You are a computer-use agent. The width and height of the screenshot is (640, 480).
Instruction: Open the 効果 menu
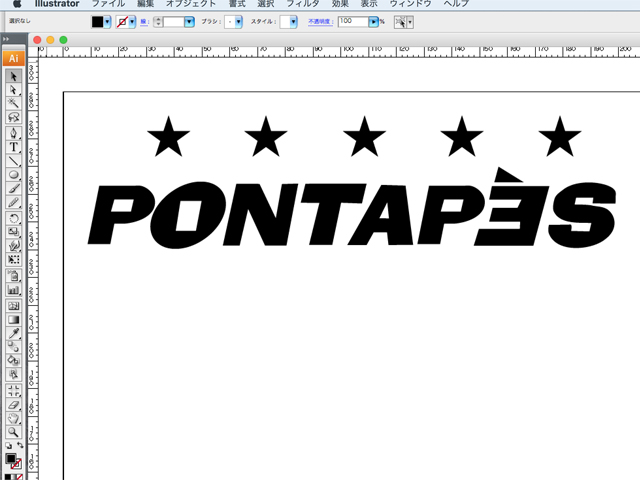pyautogui.click(x=340, y=4)
